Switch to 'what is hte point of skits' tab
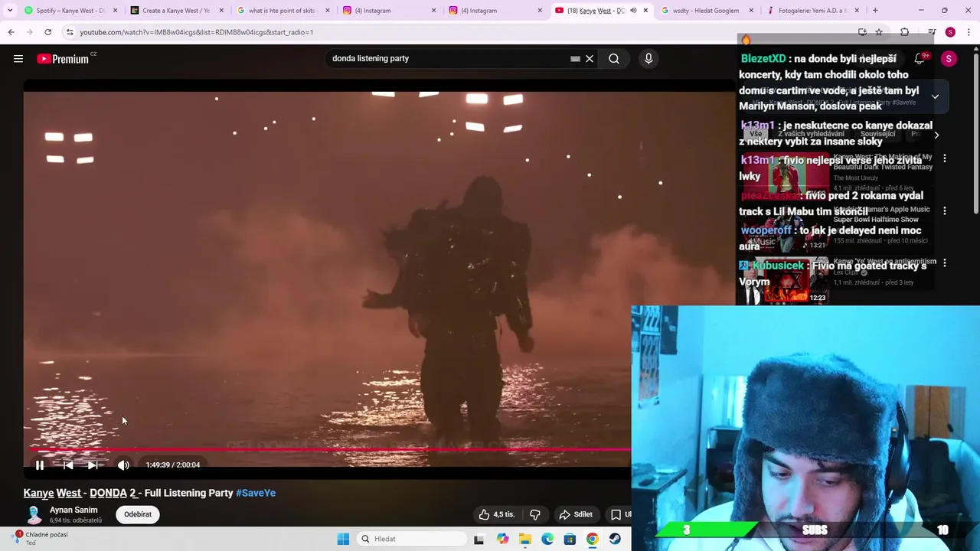This screenshot has width=980, height=551. (x=281, y=11)
